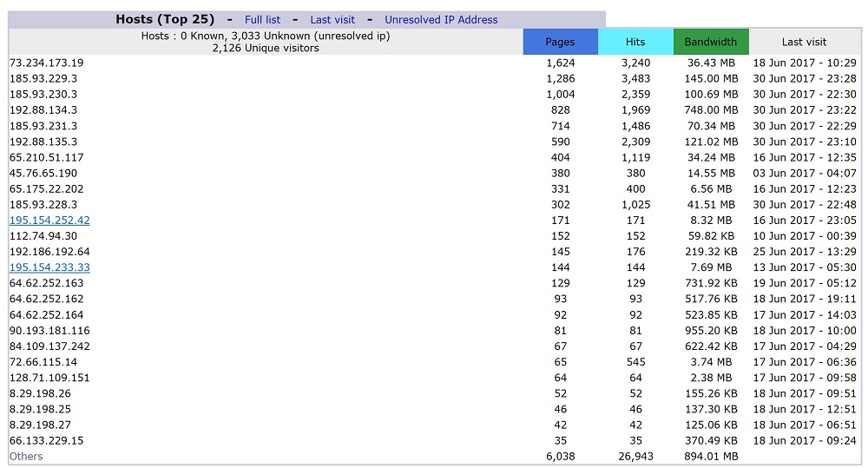Viewport: 868px width, 468px height.
Task: Click last visit 25 Jun 2017 - 13:29
Action: click(x=805, y=252)
